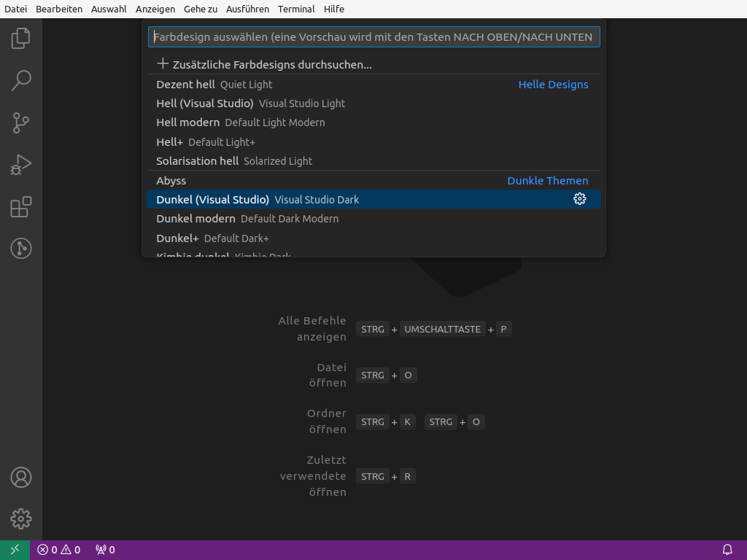Select Zusätzliche Farbdesigns durchsuchen entry

point(374,64)
